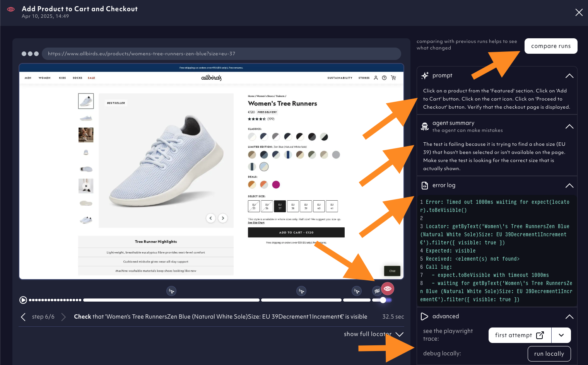Click the agent summary octopus icon
Image resolution: width=588 pixels, height=365 pixels.
coord(425,126)
